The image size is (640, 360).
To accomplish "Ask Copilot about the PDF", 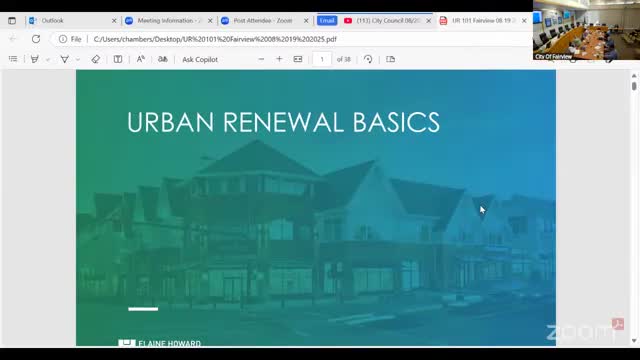I will [x=200, y=60].
